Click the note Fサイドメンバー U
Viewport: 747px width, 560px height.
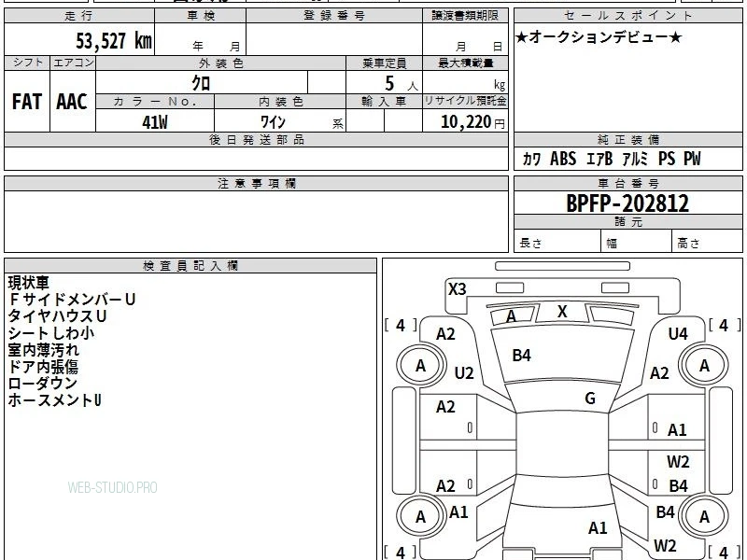click(x=72, y=300)
